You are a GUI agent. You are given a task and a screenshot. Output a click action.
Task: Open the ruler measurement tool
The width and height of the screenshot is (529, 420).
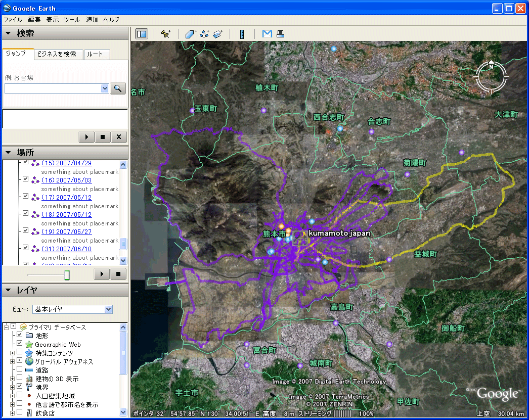(242, 34)
